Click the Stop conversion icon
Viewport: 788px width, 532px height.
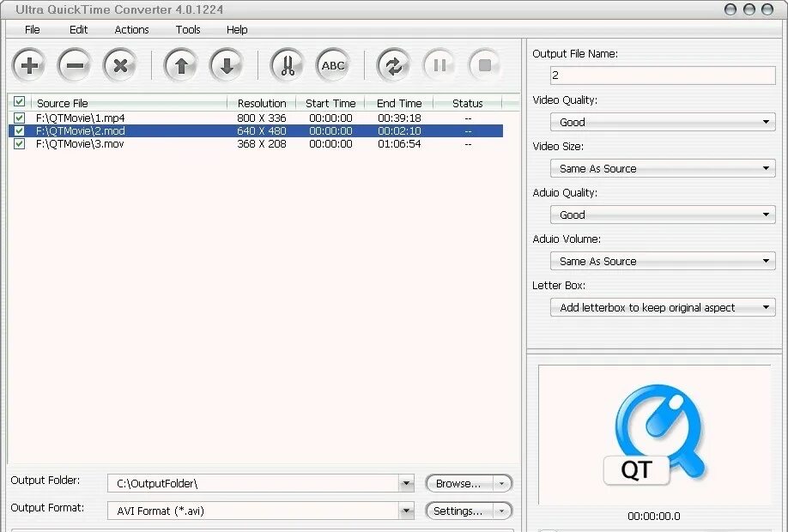(484, 65)
